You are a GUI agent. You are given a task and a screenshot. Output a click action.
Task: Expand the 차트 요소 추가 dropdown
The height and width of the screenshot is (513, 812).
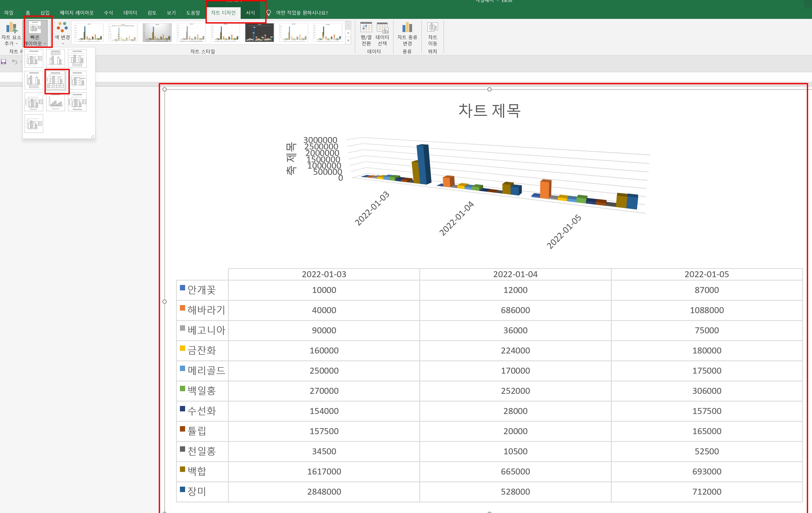point(11,34)
